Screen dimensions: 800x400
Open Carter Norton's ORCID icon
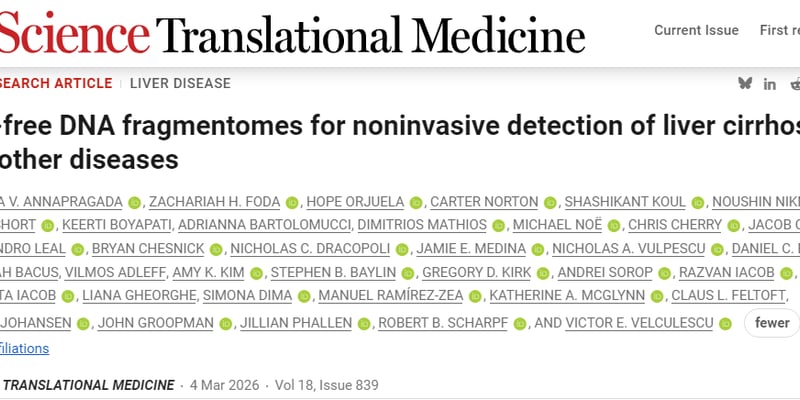pyautogui.click(x=549, y=202)
